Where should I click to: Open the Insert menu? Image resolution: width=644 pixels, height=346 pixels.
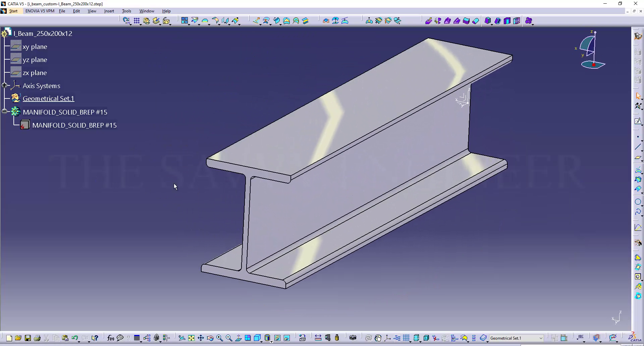109,11
